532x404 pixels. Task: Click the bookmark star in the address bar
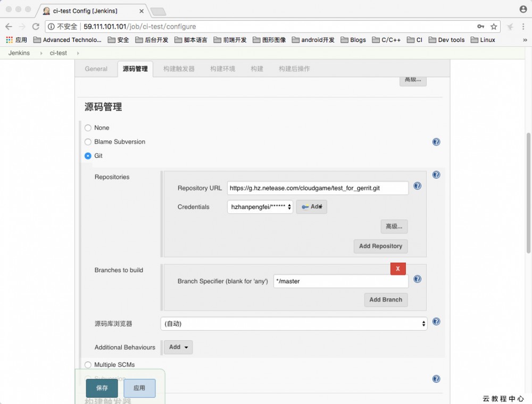pyautogui.click(x=494, y=26)
